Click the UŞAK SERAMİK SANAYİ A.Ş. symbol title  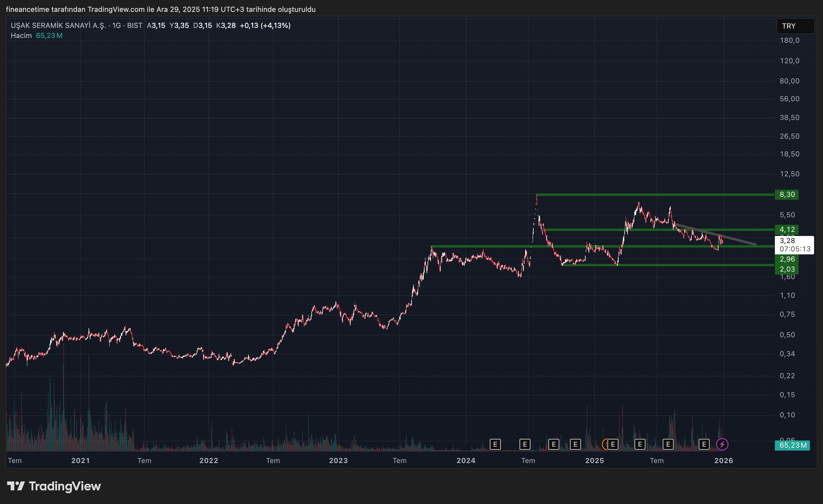pos(58,25)
